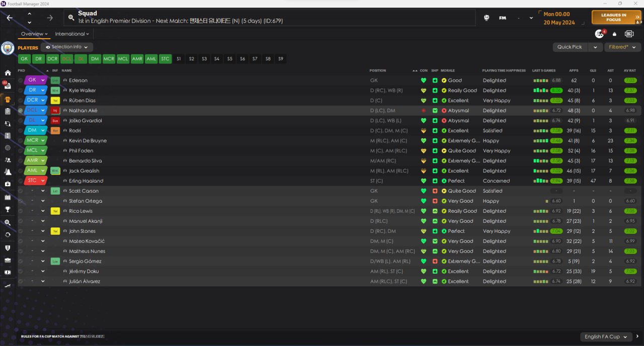The image size is (644, 346).
Task: Open the world globe icon in top bar
Action: [x=487, y=18]
